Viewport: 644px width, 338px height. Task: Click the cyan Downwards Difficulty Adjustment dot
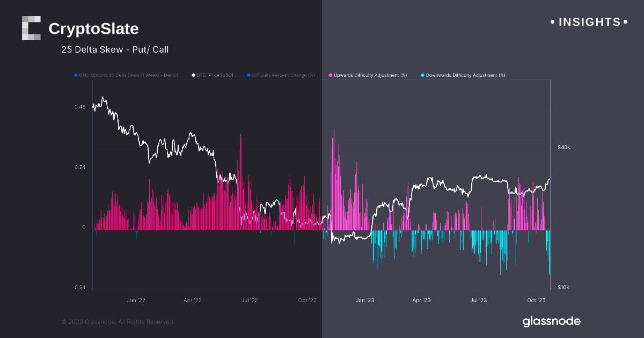[422, 75]
